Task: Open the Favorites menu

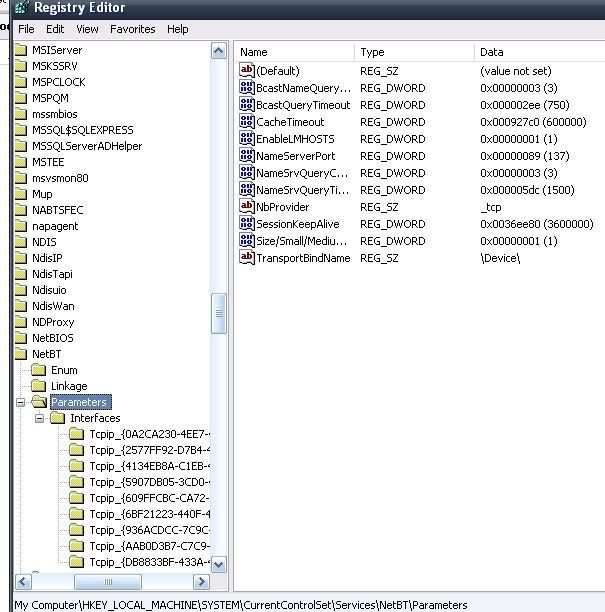Action: (x=132, y=29)
